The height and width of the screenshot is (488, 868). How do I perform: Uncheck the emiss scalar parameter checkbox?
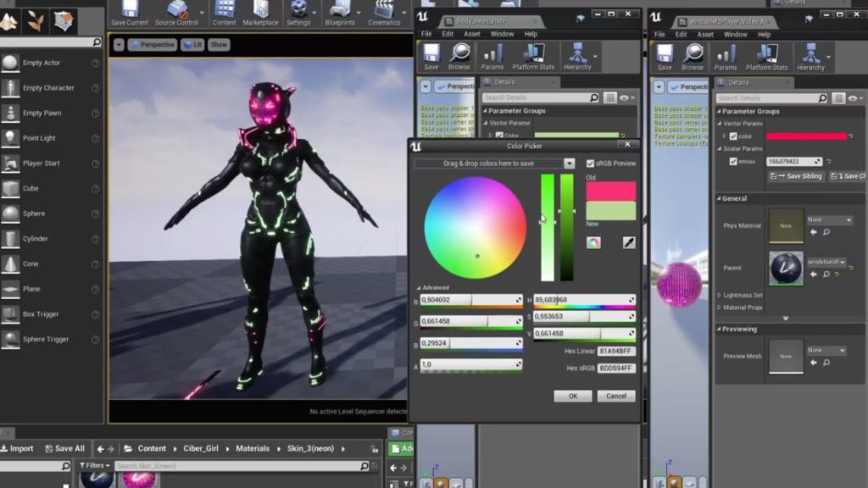733,161
